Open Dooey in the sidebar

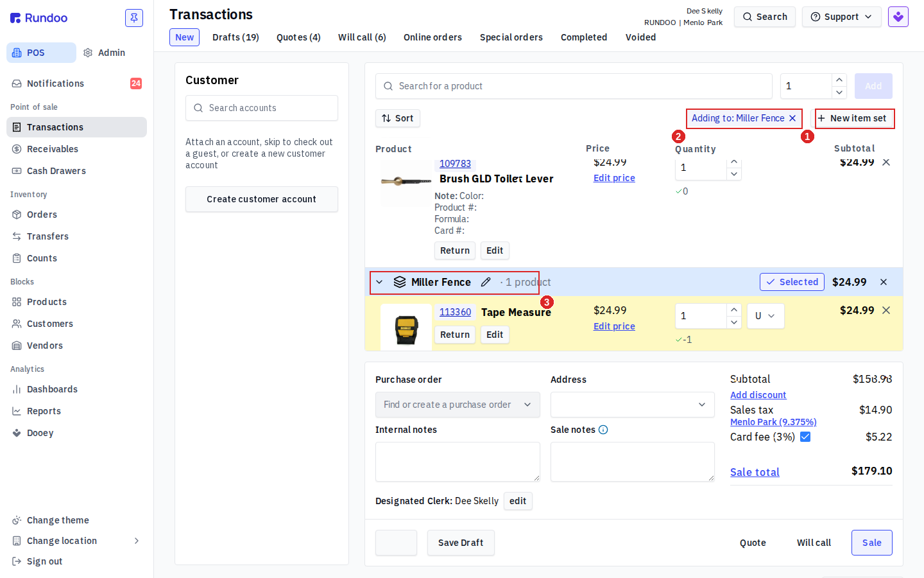tap(77, 433)
